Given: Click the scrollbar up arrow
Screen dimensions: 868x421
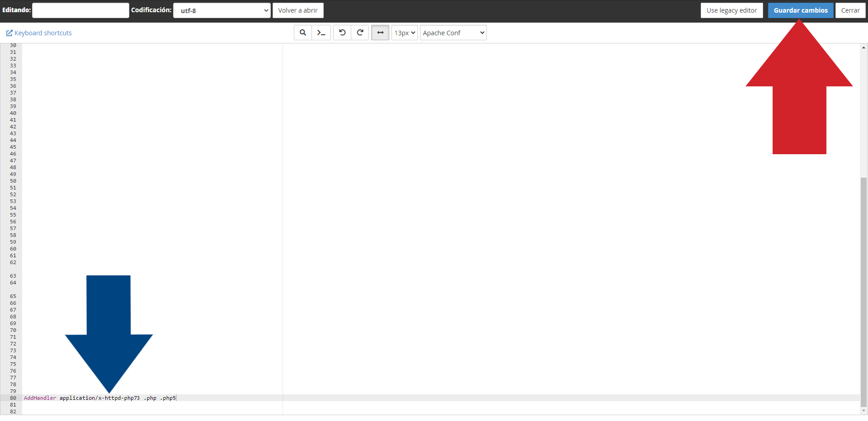Looking at the screenshot, I should tap(863, 47).
